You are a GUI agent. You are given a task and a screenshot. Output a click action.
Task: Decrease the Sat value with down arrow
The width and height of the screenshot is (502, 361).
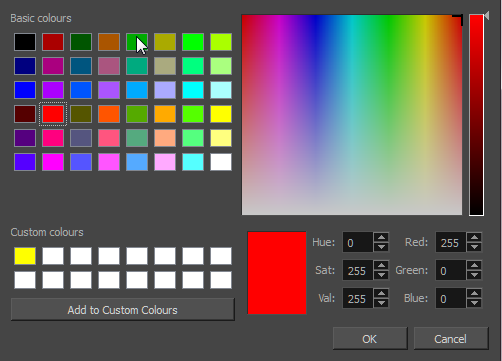[x=381, y=275]
